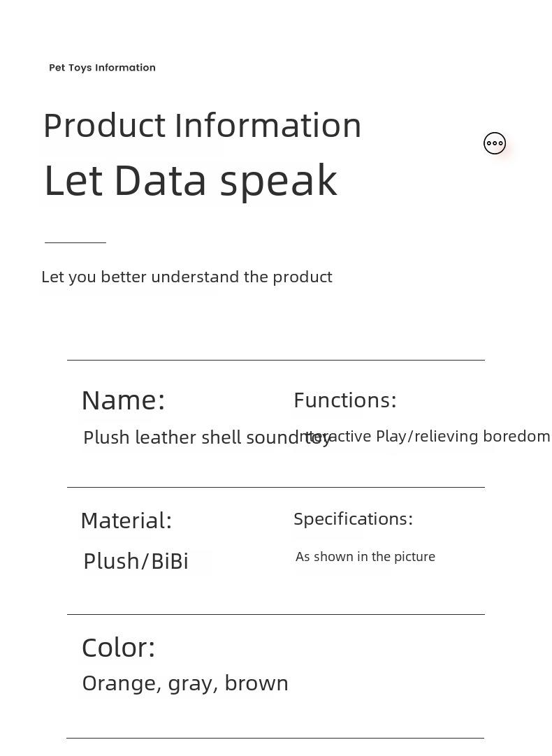
Task: Click the Pet Toys Information label
Action: [102, 68]
